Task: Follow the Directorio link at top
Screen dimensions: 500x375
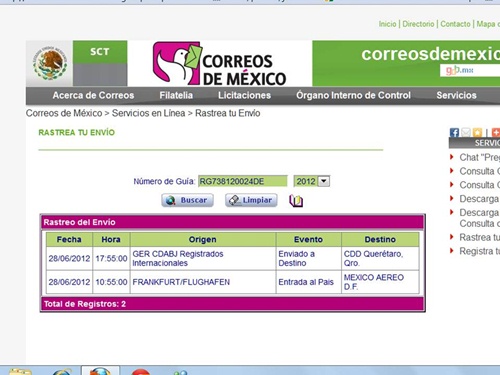Action: [x=418, y=24]
